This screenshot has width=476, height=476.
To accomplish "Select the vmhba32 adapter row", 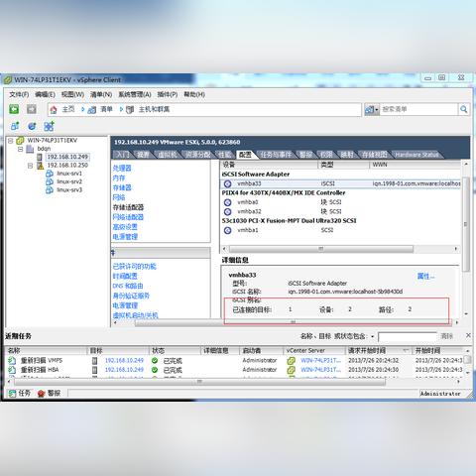I will [x=340, y=211].
